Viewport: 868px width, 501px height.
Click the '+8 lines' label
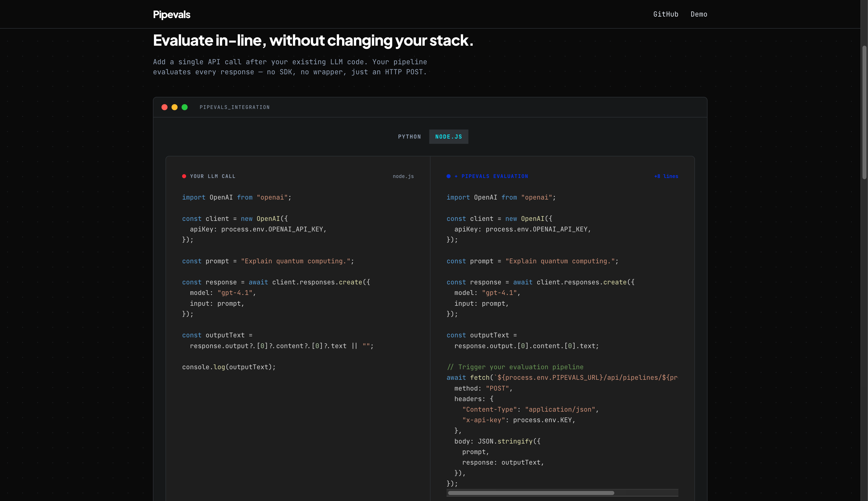point(666,176)
